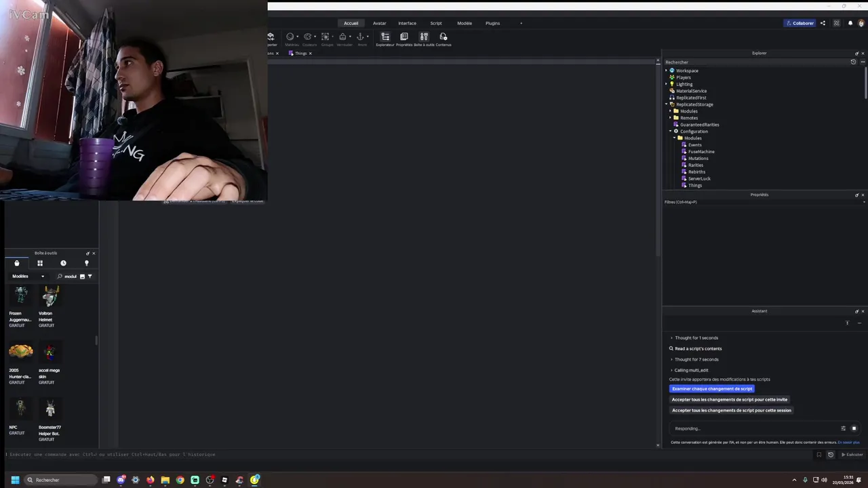The height and width of the screenshot is (488, 868).
Task: Switch to the Interface ribbon tab
Action: coord(408,23)
